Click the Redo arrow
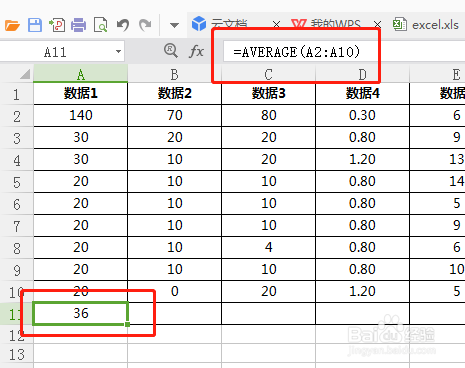The height and width of the screenshot is (368, 465). click(x=145, y=25)
